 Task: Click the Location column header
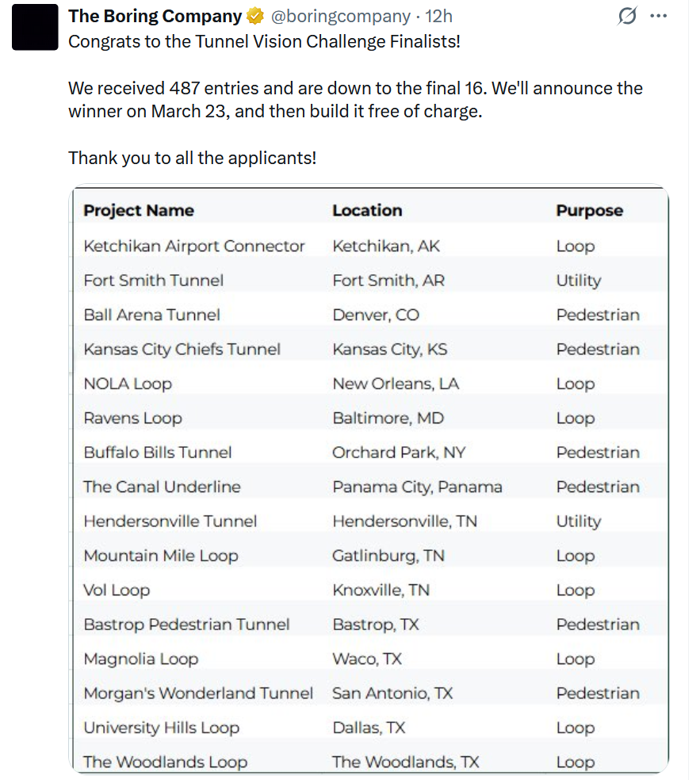tap(367, 211)
